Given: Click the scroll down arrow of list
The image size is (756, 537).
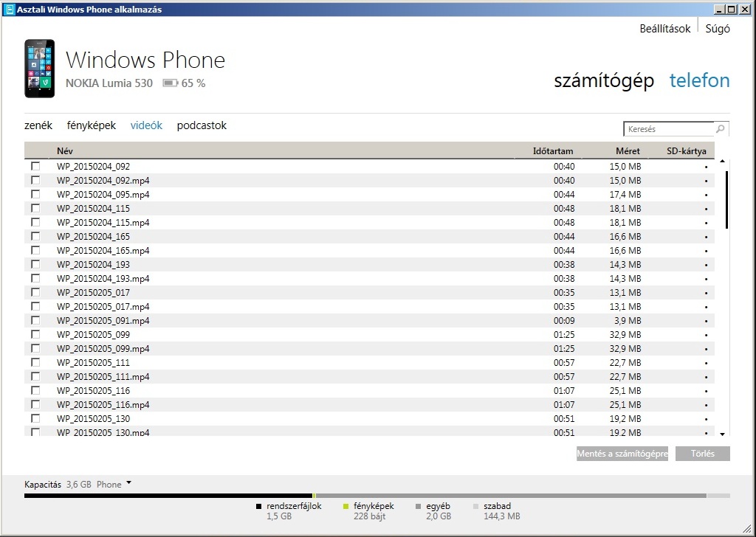Looking at the screenshot, I should pyautogui.click(x=722, y=434).
